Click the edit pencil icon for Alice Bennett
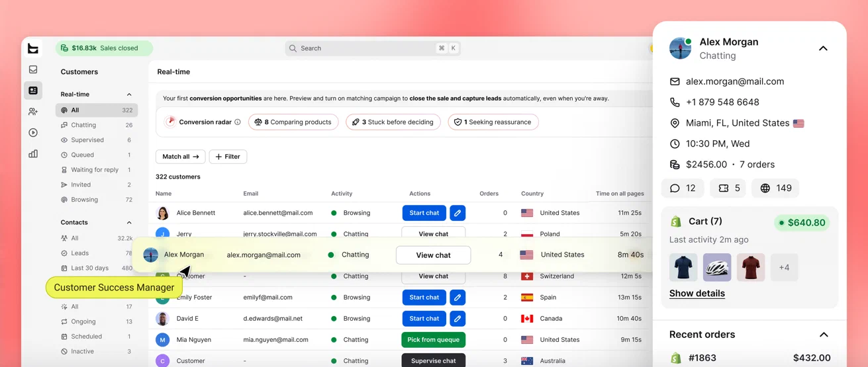Screen dimensions: 868x367 point(458,213)
